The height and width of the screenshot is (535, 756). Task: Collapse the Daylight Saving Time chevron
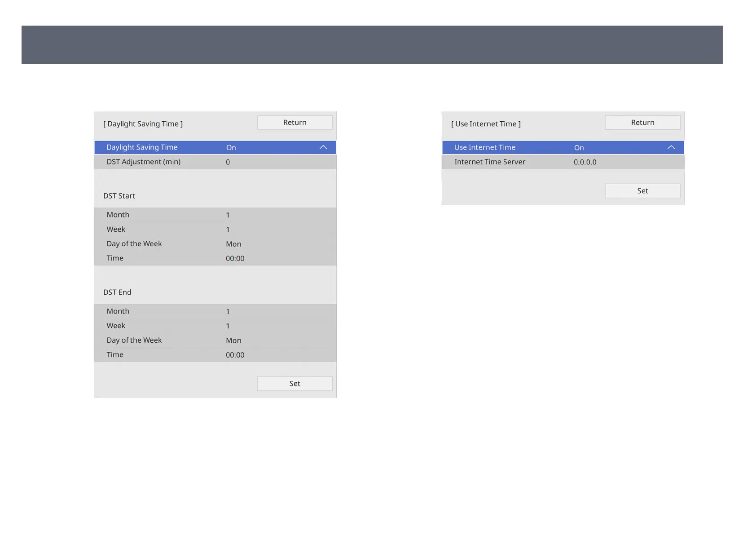pos(323,147)
